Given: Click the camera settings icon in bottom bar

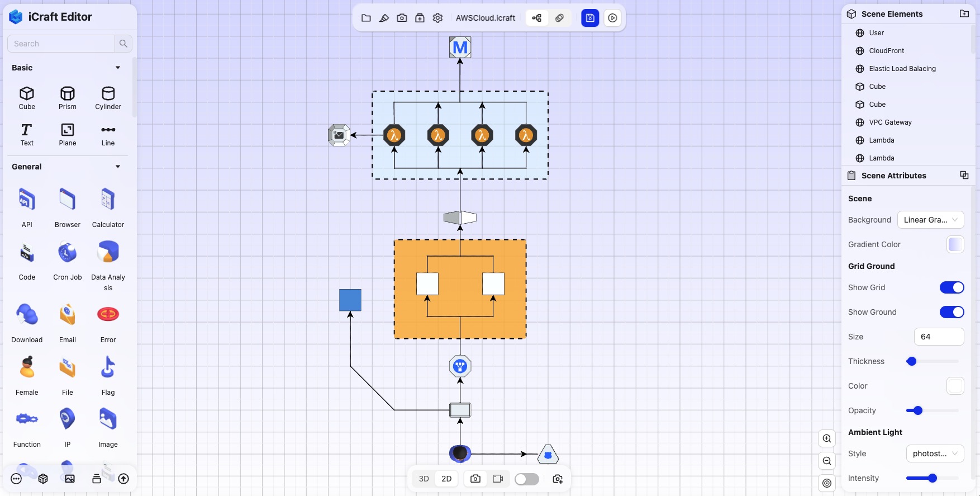Looking at the screenshot, I should point(558,479).
